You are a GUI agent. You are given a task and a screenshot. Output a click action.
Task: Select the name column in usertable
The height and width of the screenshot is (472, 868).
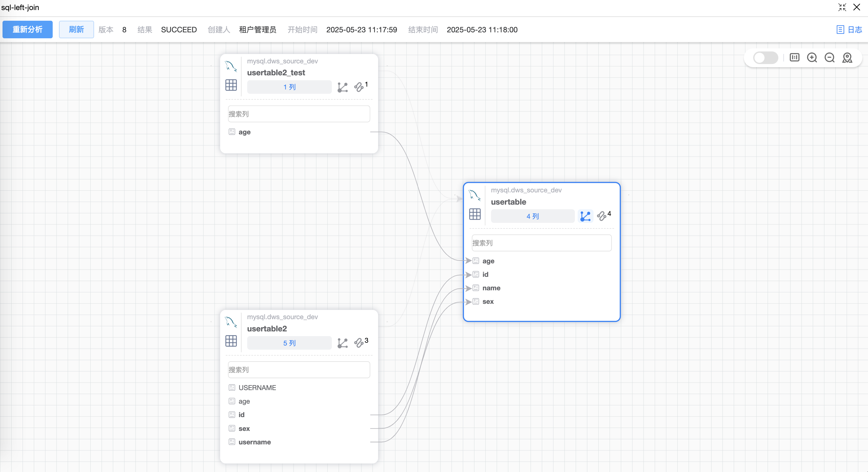pyautogui.click(x=491, y=288)
